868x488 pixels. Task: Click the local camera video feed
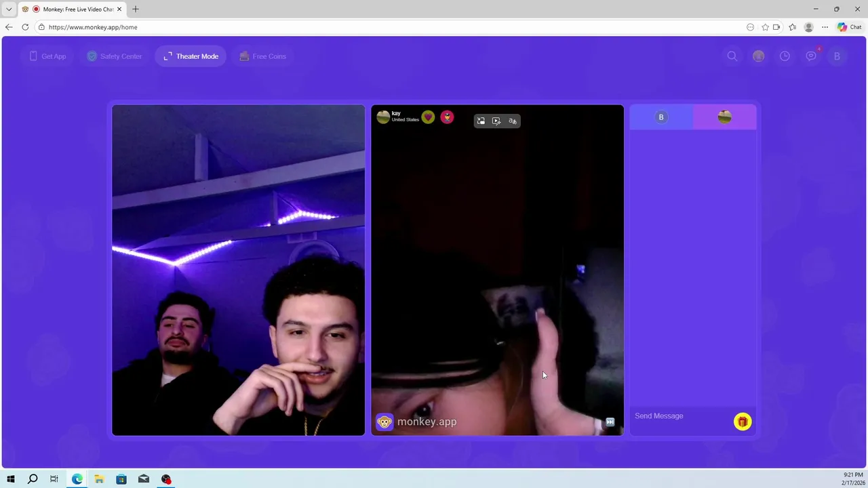pyautogui.click(x=238, y=270)
